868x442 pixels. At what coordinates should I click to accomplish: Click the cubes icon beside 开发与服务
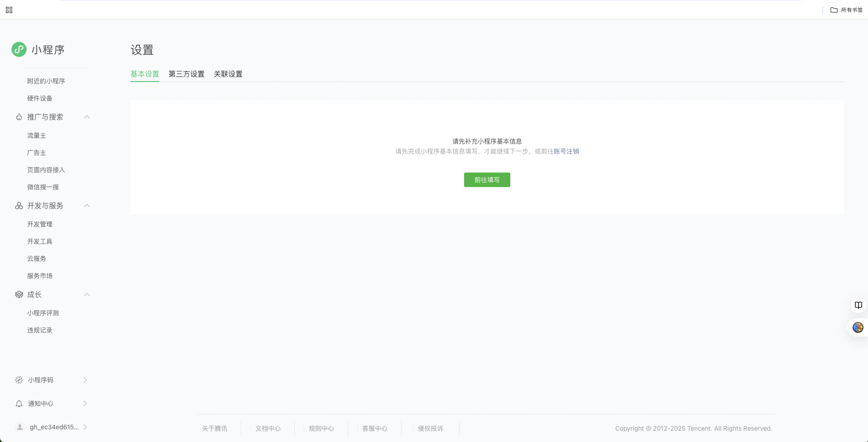pyautogui.click(x=19, y=206)
